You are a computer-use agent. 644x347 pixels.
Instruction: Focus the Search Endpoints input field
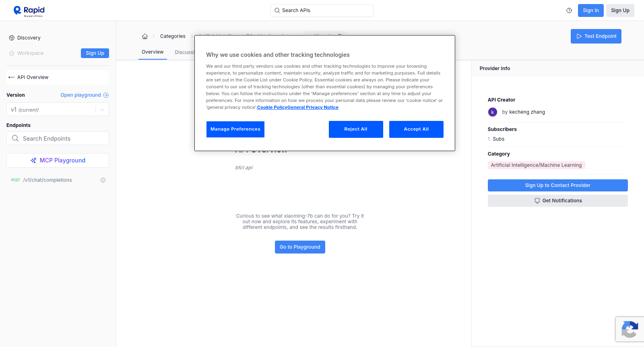58,138
